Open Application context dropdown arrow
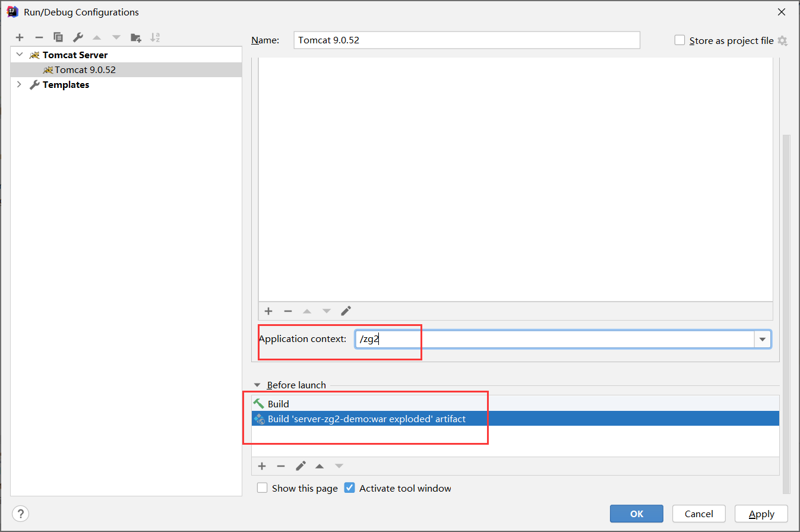 [763, 340]
